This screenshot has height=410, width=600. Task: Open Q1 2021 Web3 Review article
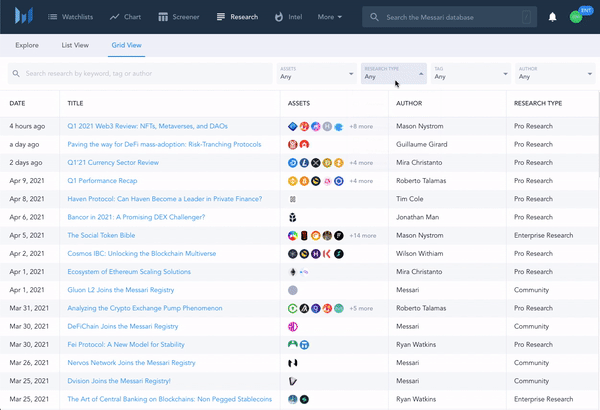(147, 126)
